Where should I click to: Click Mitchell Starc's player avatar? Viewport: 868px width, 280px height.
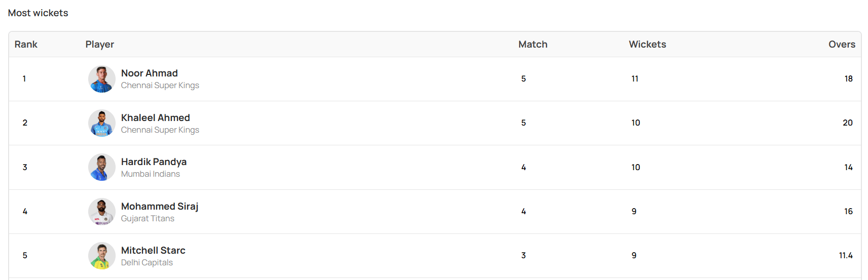pos(102,256)
